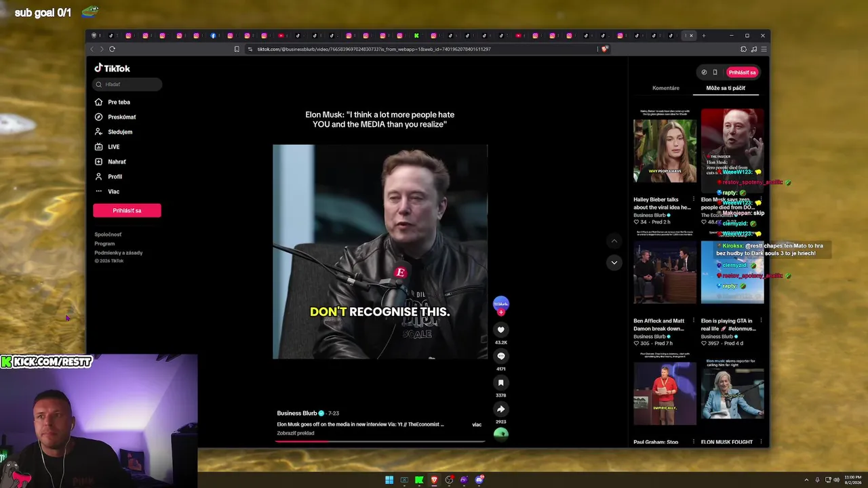Open the Brave Shields lion icon

click(x=604, y=49)
